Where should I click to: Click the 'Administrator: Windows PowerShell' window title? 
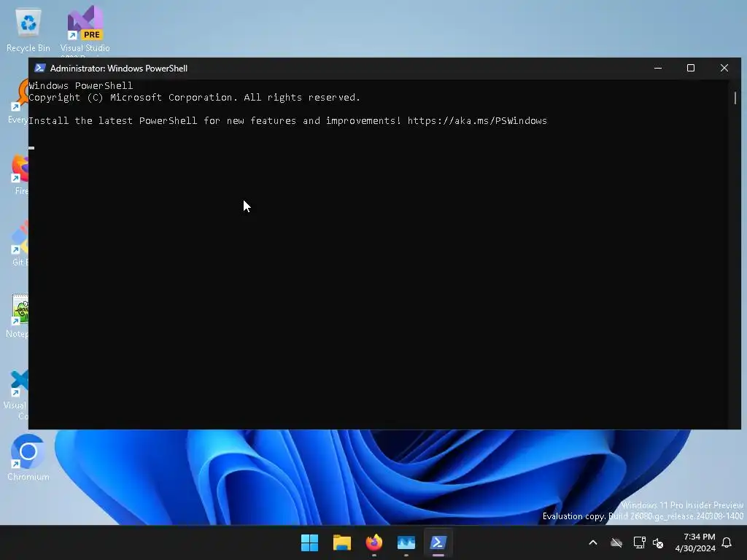[119, 68]
